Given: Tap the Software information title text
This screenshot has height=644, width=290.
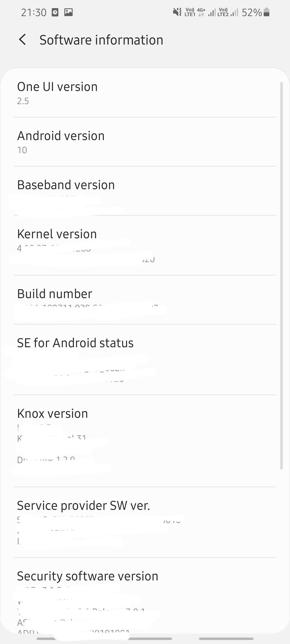Looking at the screenshot, I should pos(101,40).
